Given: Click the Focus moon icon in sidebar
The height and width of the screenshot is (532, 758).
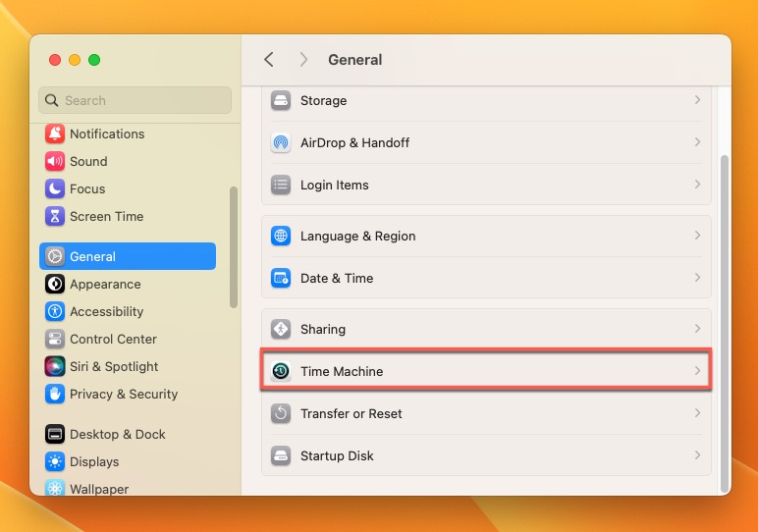Looking at the screenshot, I should tap(55, 188).
